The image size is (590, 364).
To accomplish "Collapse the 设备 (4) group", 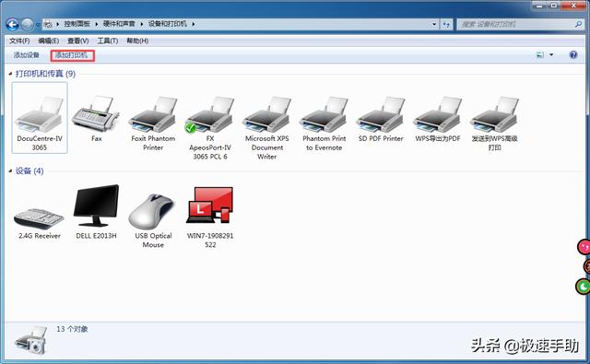I will [x=10, y=171].
